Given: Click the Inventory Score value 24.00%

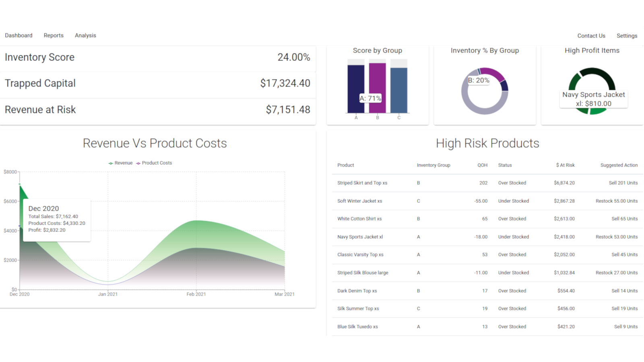Looking at the screenshot, I should [x=294, y=57].
